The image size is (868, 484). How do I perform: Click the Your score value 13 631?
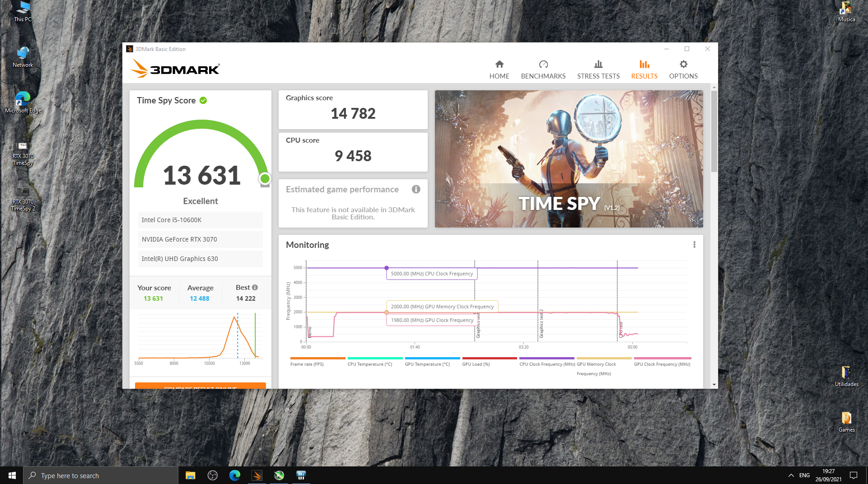(x=153, y=298)
